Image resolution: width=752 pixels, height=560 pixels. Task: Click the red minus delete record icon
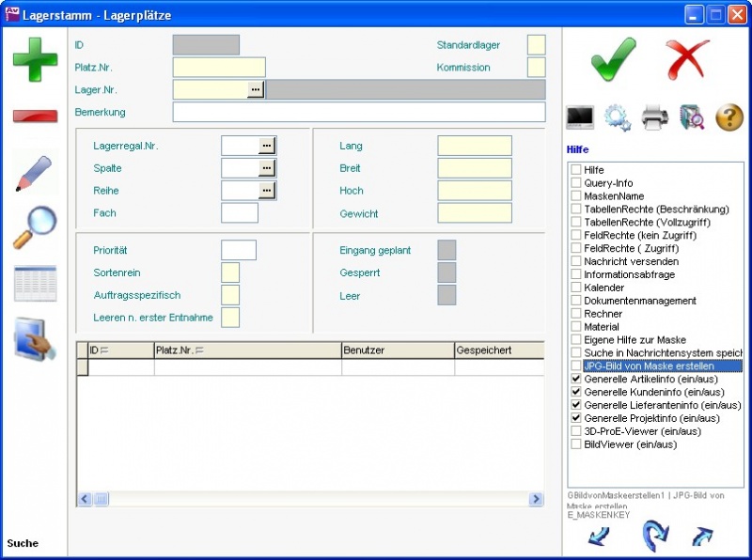35,116
